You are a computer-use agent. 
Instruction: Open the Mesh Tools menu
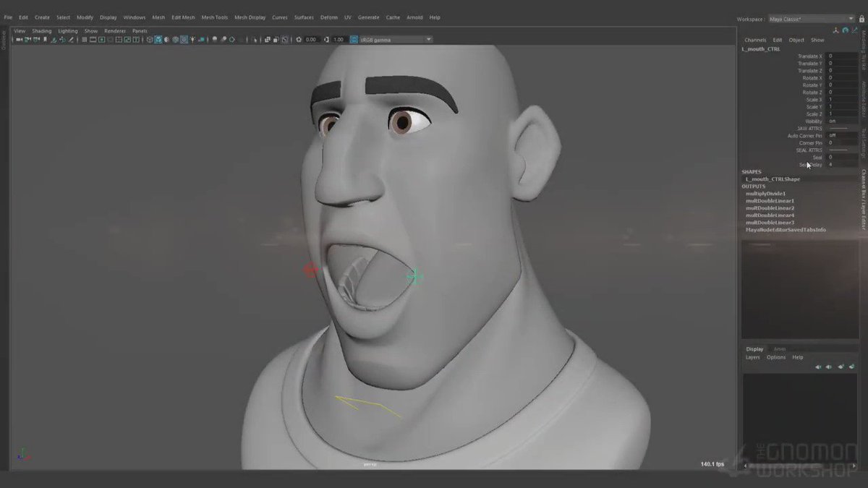pos(215,17)
